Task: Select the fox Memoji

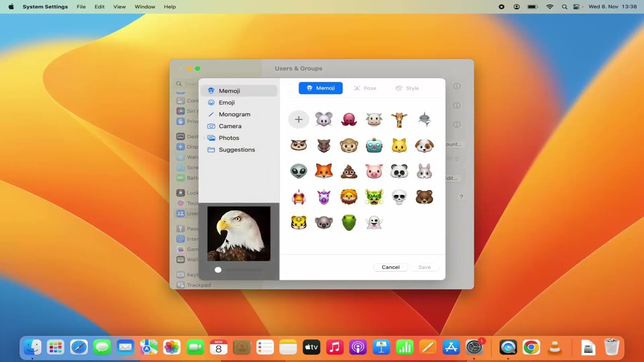Action: [324, 171]
